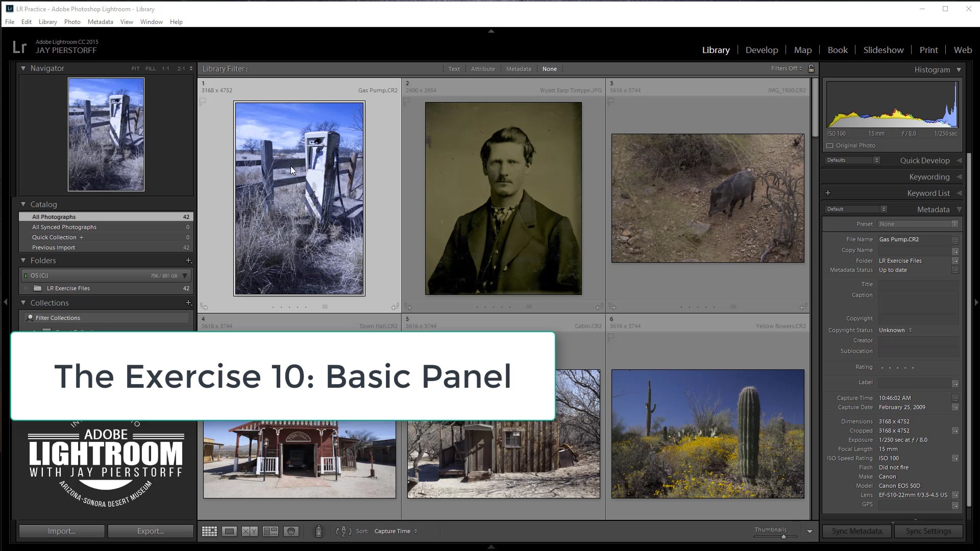
Task: Collapse the Histogram panel
Action: 959,70
